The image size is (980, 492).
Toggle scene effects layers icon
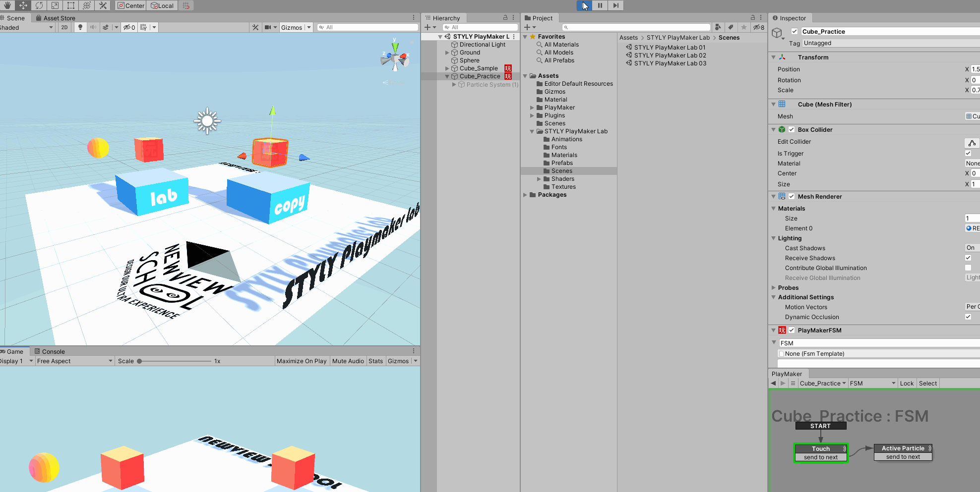click(x=106, y=27)
